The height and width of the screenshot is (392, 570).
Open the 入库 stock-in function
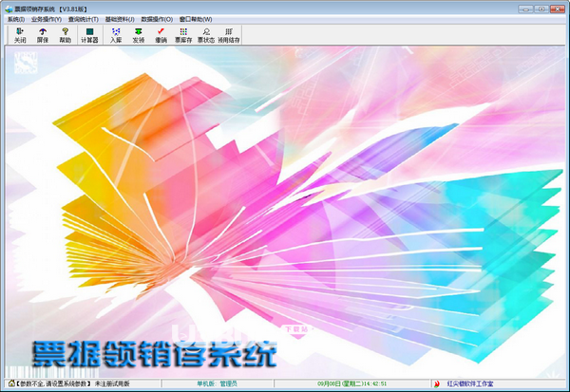(116, 35)
